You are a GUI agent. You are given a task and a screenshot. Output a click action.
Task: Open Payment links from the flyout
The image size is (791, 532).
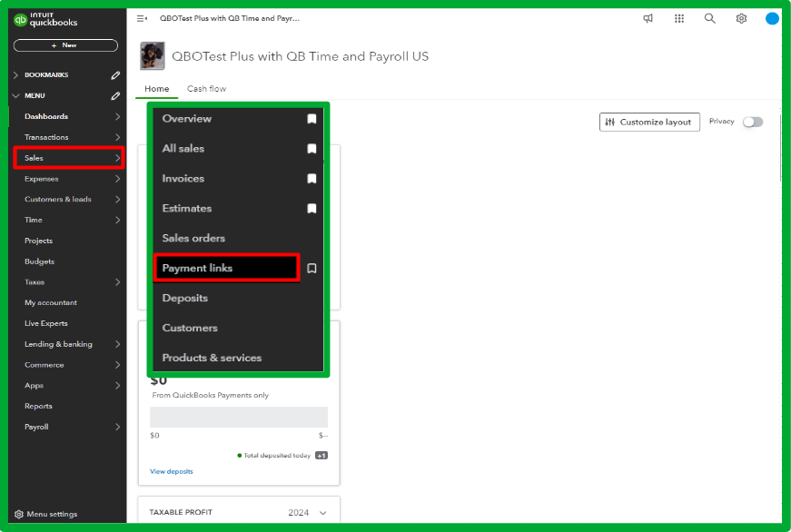tap(197, 268)
